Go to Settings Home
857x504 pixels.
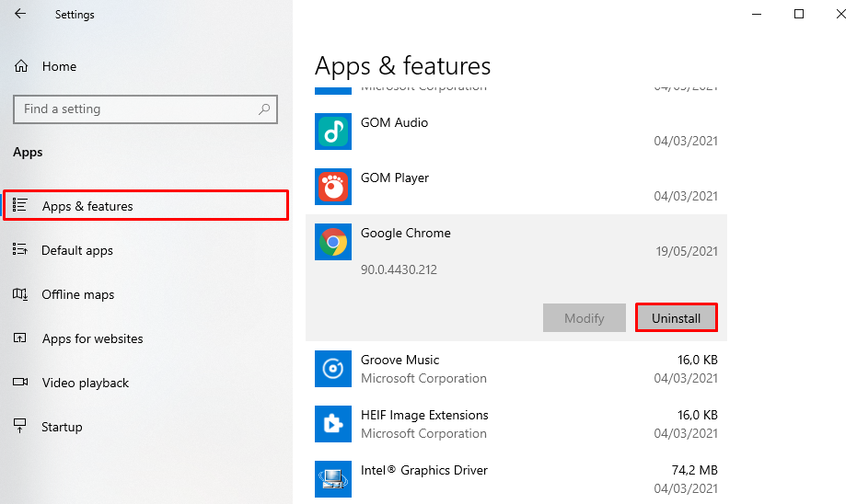click(x=59, y=66)
